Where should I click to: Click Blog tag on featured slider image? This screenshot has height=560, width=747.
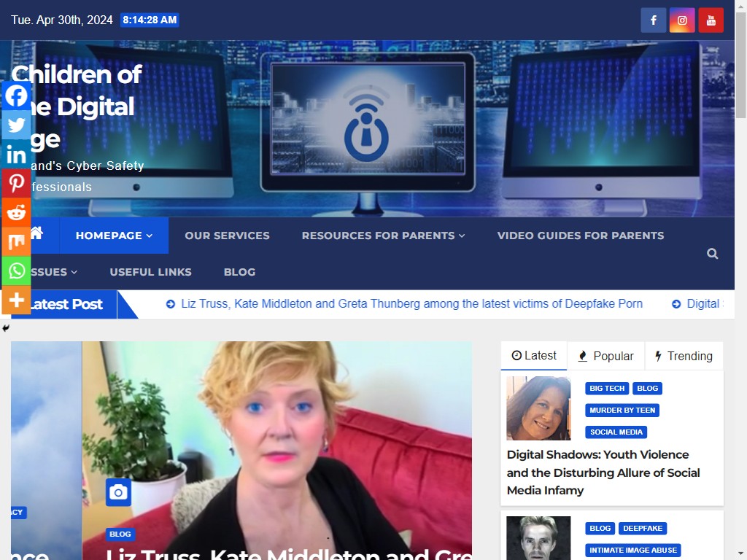(120, 534)
